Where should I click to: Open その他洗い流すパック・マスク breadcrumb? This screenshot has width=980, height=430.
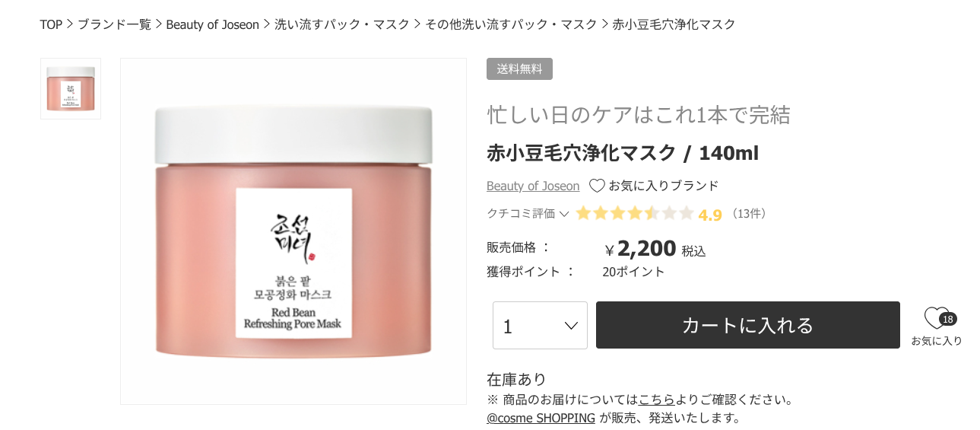pos(512,24)
